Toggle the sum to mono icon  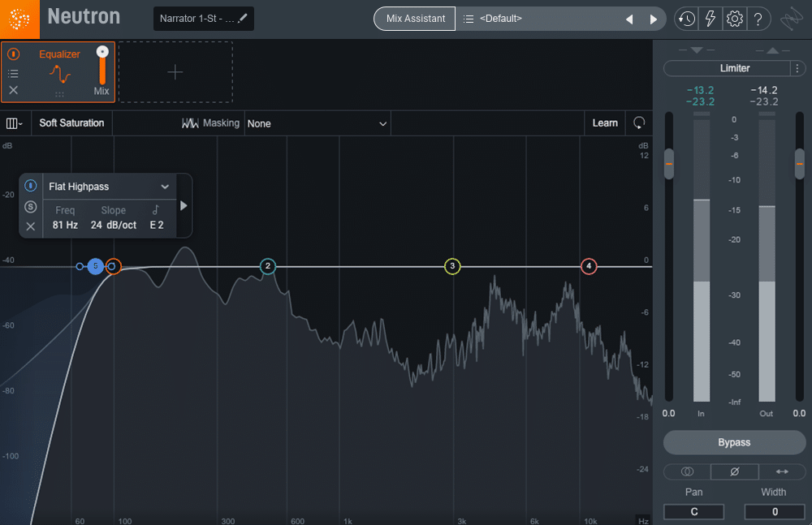687,471
